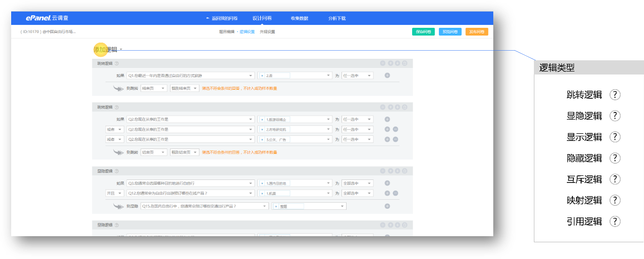Click delete icon in first 显隐逻辑 block header
Screen dimensions: 644x259
pyautogui.click(x=404, y=171)
